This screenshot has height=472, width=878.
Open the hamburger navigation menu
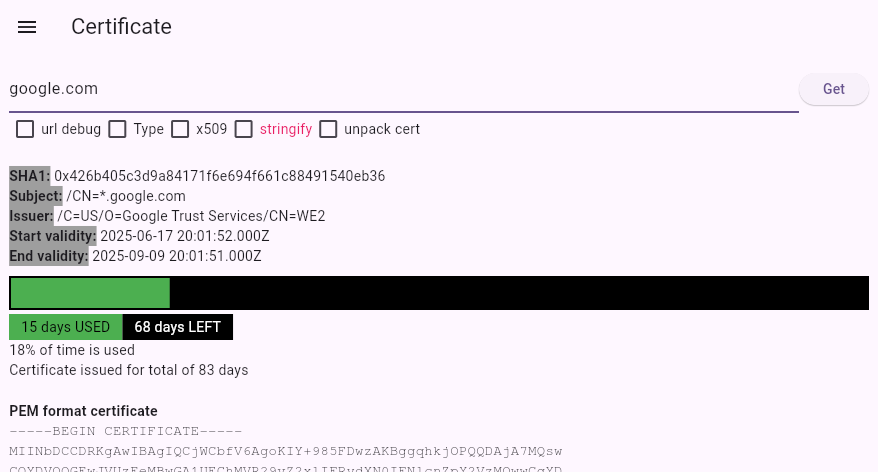27,27
